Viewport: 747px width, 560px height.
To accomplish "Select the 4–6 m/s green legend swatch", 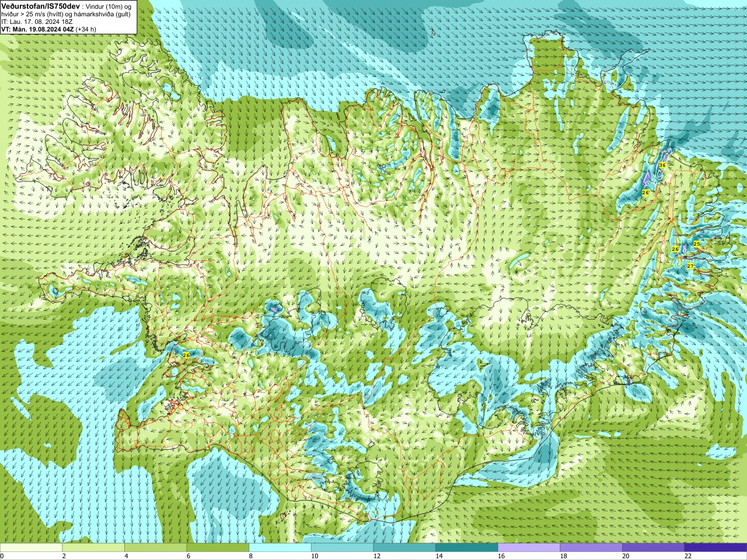I will click(155, 548).
